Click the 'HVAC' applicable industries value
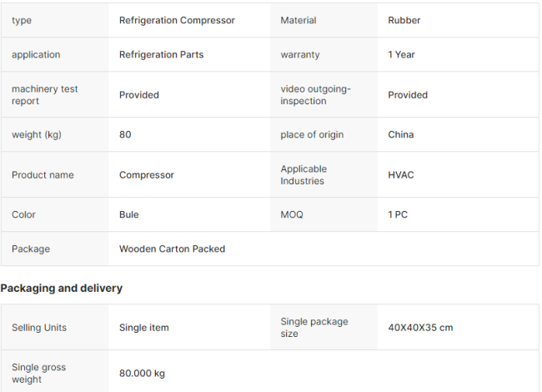The image size is (542, 392). [x=401, y=175]
